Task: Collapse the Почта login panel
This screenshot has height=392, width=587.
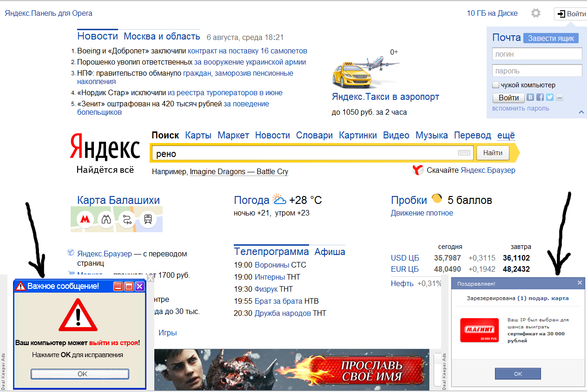Action: click(581, 112)
